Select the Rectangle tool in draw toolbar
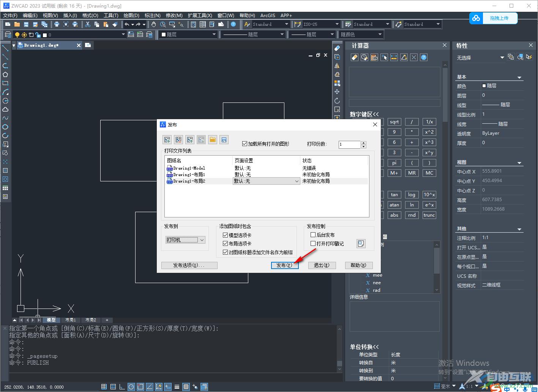 5,83
